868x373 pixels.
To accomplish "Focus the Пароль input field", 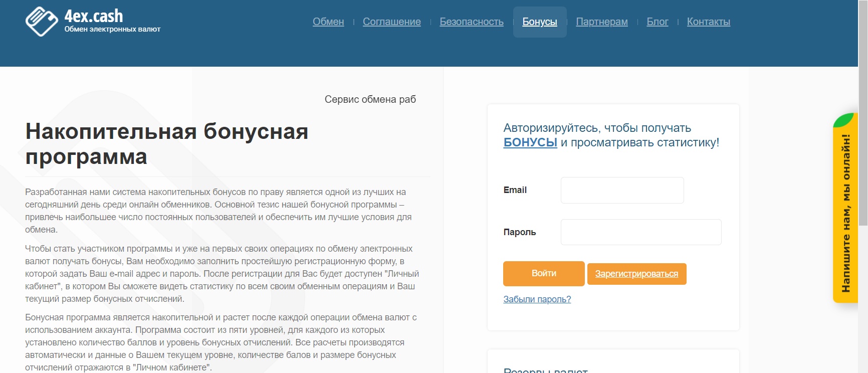I will pos(641,232).
